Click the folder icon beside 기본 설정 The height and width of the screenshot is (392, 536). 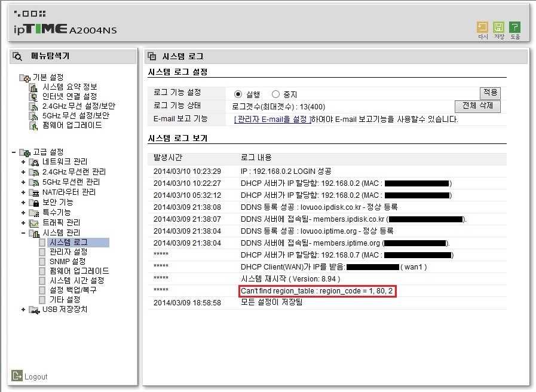click(25, 78)
